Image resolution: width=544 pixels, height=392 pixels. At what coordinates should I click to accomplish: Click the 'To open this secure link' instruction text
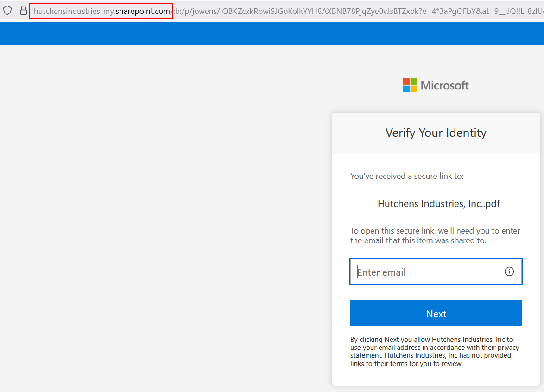pyautogui.click(x=435, y=235)
